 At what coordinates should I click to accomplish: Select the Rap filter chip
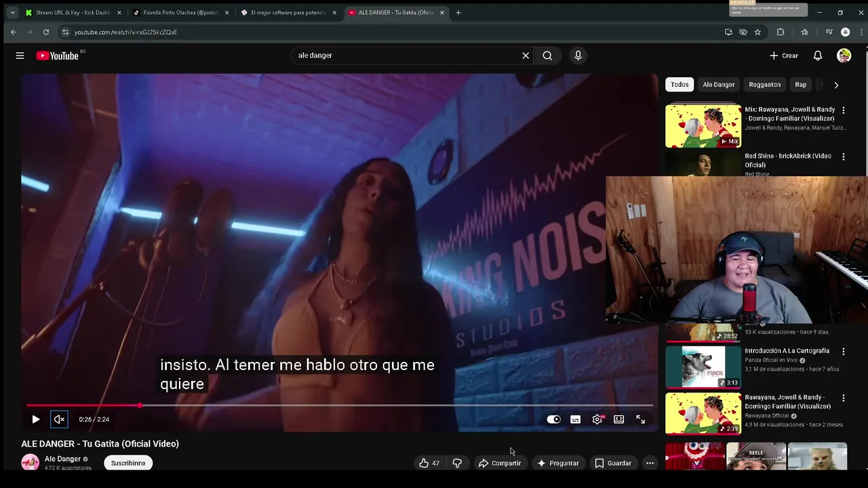(x=801, y=85)
